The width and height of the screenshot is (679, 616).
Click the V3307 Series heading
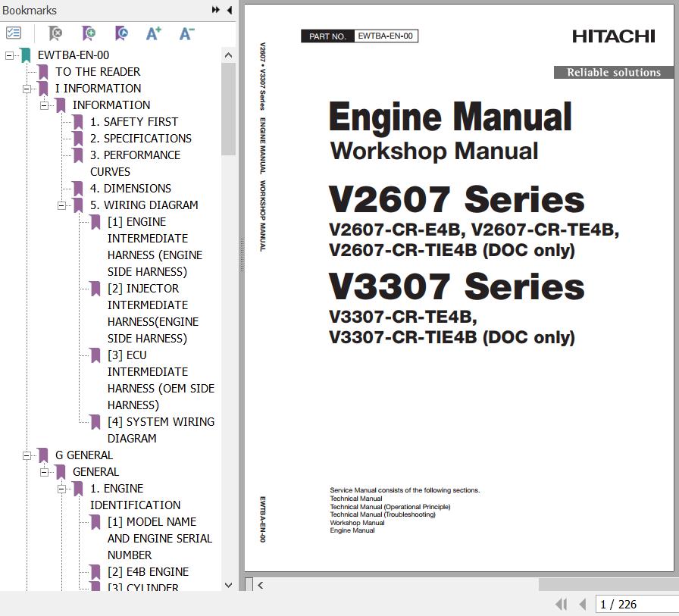coord(456,286)
